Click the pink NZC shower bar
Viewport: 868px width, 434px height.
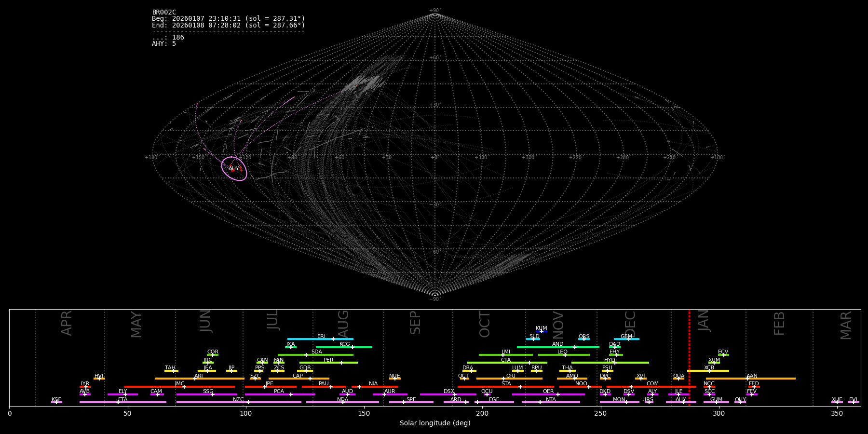239,402
